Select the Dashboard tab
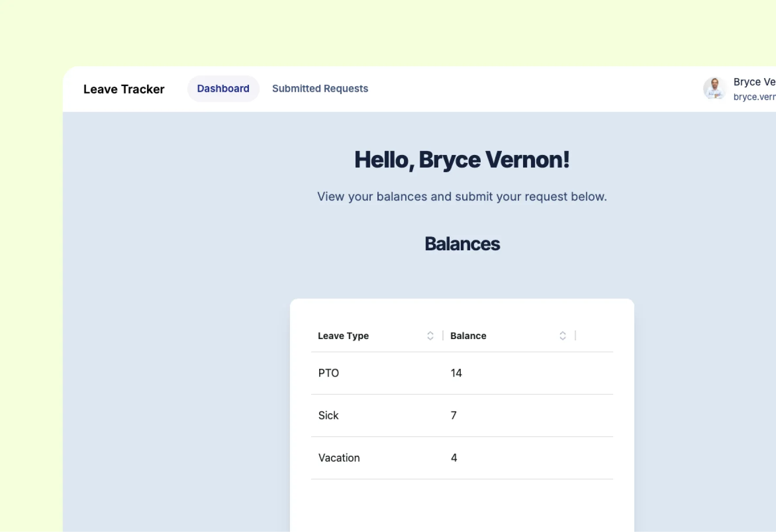The image size is (776, 532). 223,88
